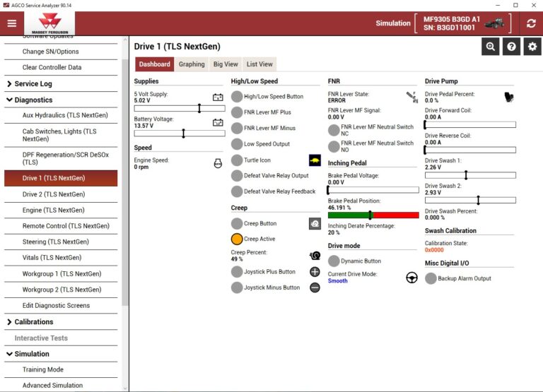
Task: Open the settings gear button
Action: 532,47
